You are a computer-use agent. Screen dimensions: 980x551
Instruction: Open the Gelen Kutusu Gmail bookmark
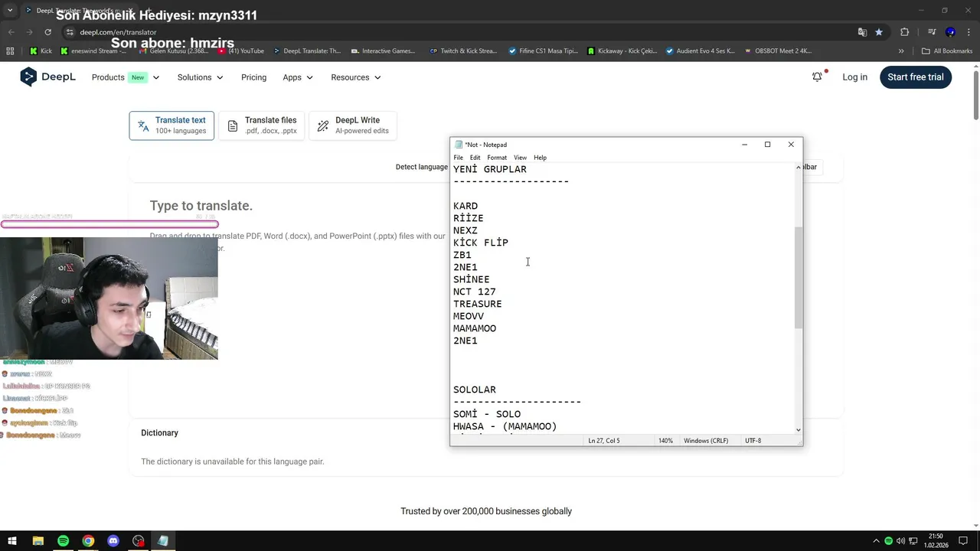pos(173,51)
